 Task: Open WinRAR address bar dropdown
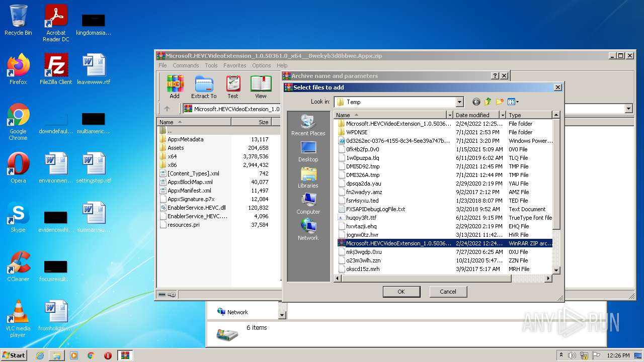click(629, 109)
